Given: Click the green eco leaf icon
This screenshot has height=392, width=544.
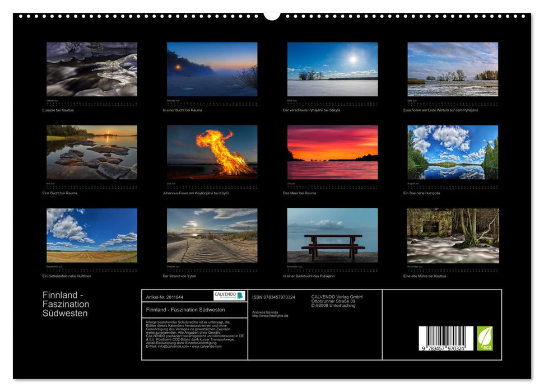Looking at the screenshot, I should click(485, 338).
